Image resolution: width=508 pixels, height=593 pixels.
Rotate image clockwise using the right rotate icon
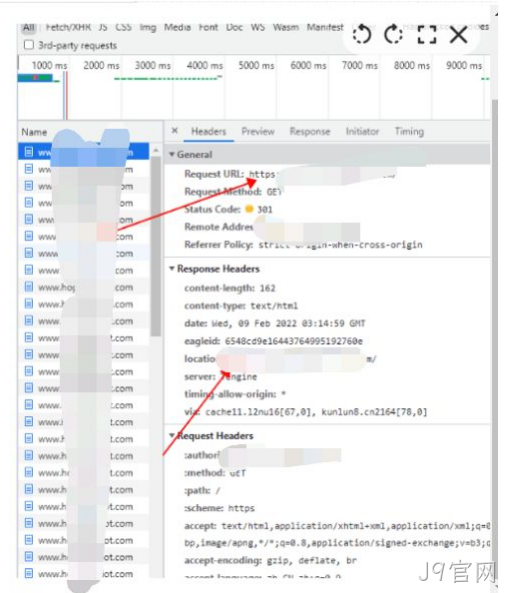[x=393, y=35]
